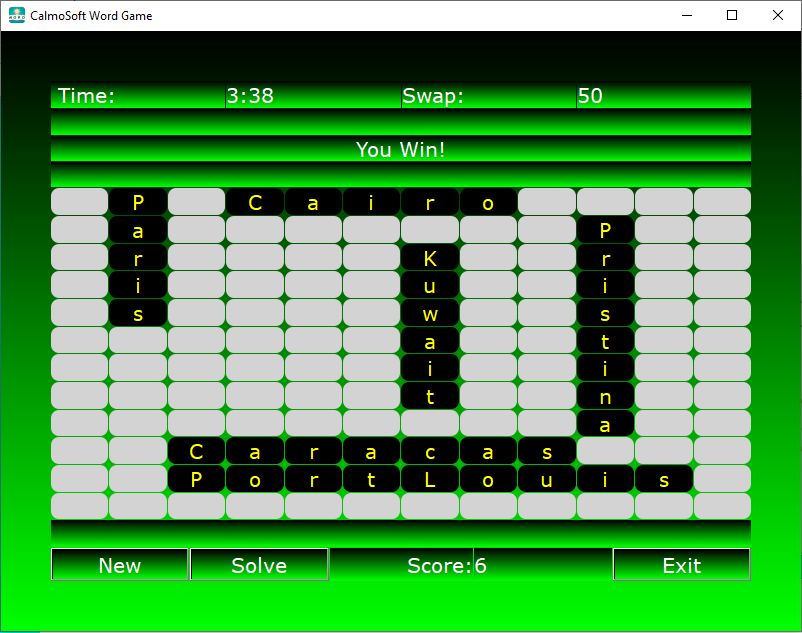Click the P tile starting Pristina
The height and width of the screenshot is (633, 802).
[x=605, y=229]
